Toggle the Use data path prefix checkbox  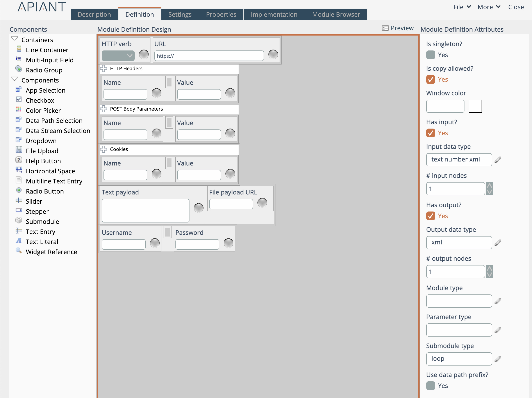pyautogui.click(x=430, y=385)
